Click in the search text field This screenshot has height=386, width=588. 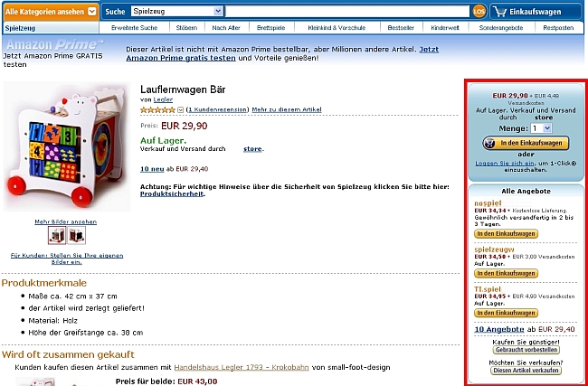click(x=347, y=11)
